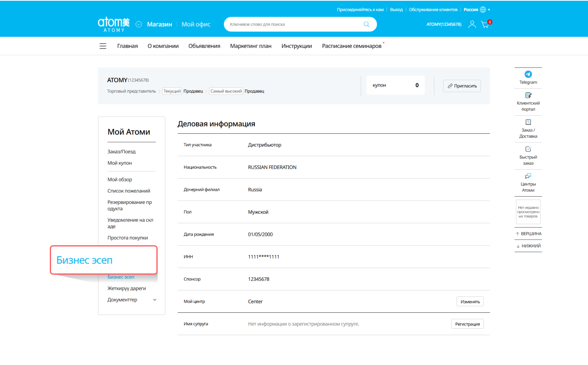
Task: Open Заказ/Поезд in sidebar
Action: (x=121, y=152)
